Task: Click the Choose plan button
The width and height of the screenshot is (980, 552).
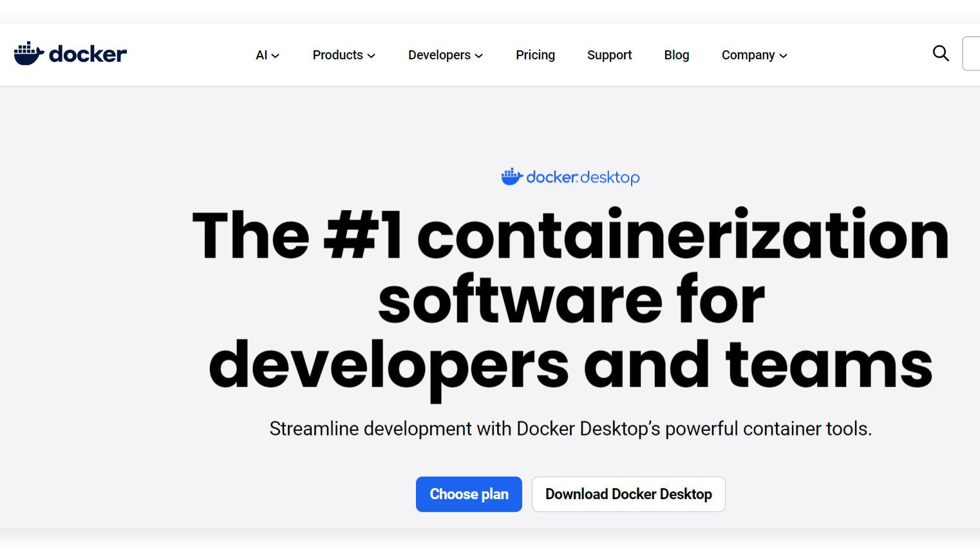Action: (469, 494)
